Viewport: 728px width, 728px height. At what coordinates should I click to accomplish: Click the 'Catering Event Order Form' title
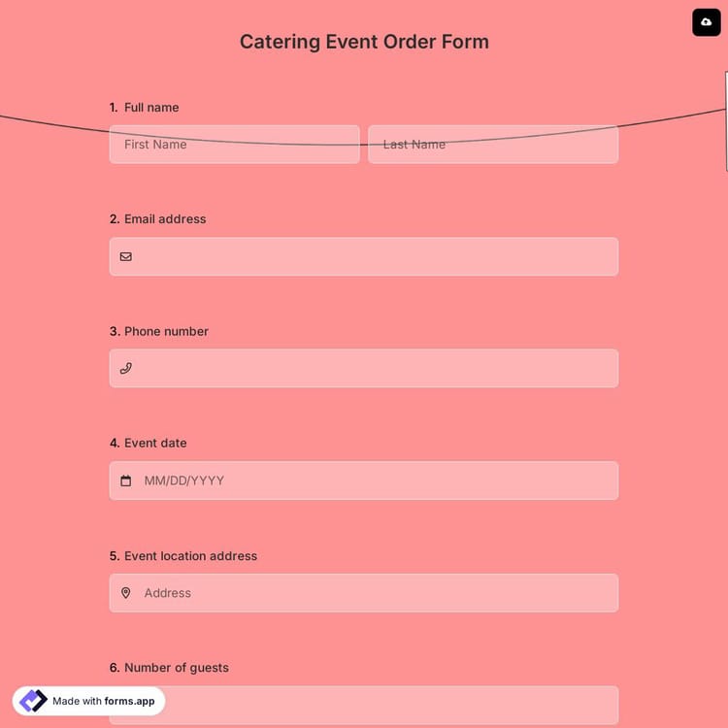click(364, 42)
